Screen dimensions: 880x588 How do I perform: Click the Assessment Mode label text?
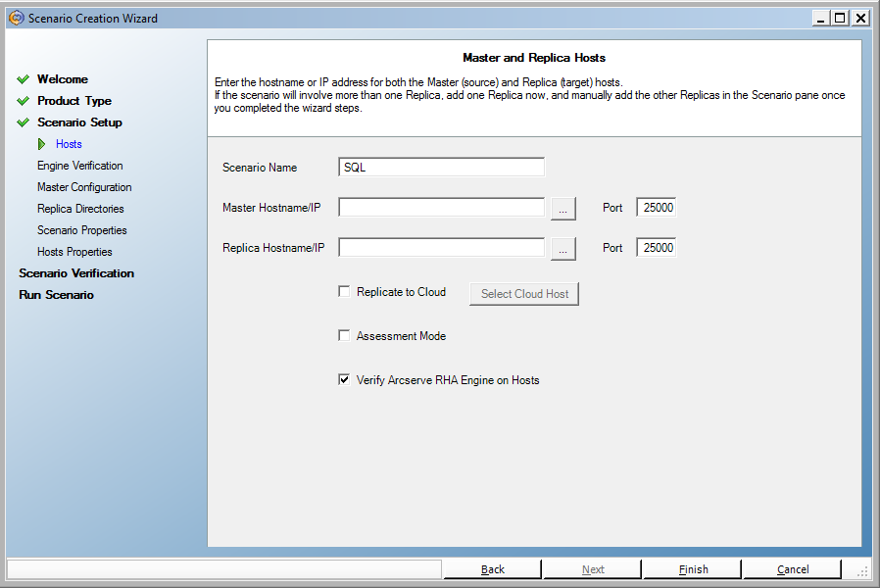coord(401,336)
